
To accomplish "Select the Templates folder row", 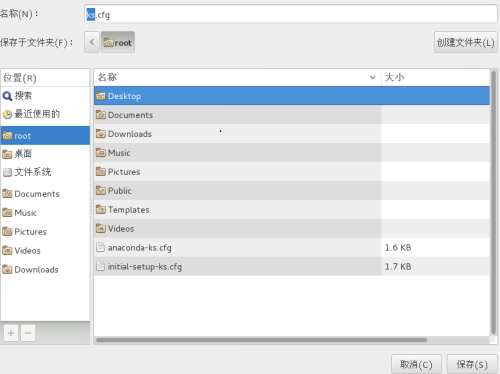I will coord(292,210).
